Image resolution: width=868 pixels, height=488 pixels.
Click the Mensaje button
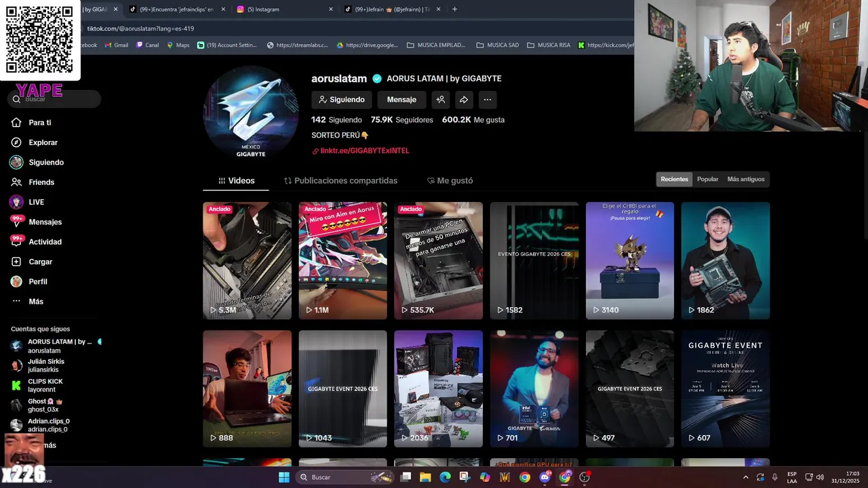(x=401, y=100)
